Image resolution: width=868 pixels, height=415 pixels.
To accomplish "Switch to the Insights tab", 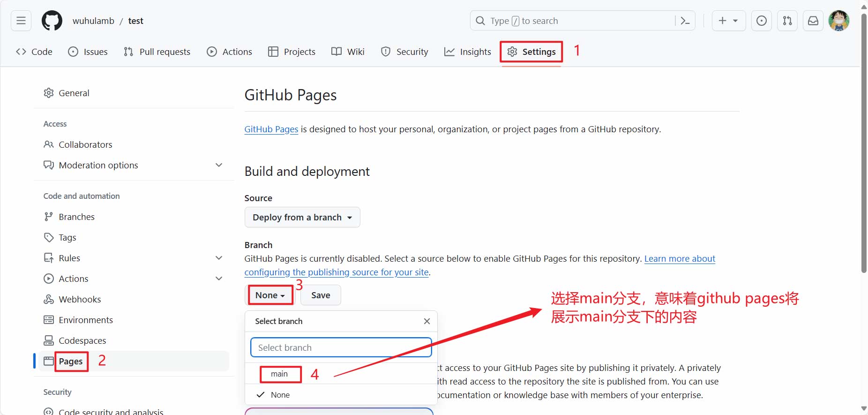I will (x=468, y=52).
